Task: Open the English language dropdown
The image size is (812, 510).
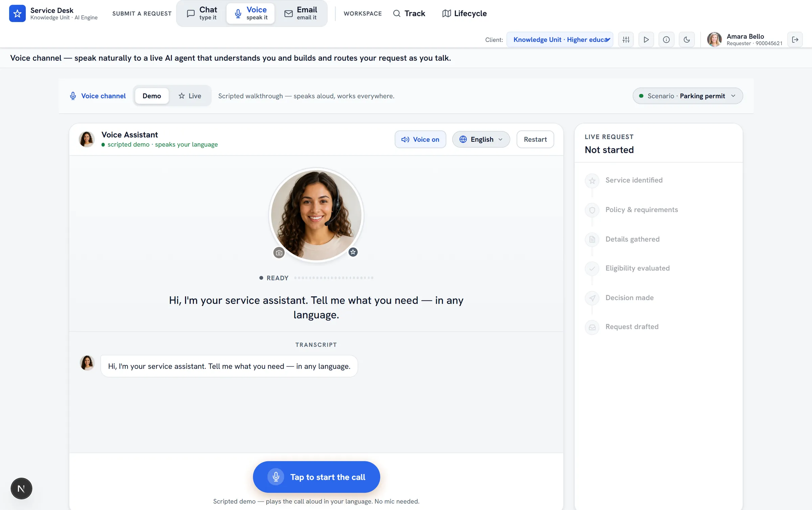Action: click(481, 139)
